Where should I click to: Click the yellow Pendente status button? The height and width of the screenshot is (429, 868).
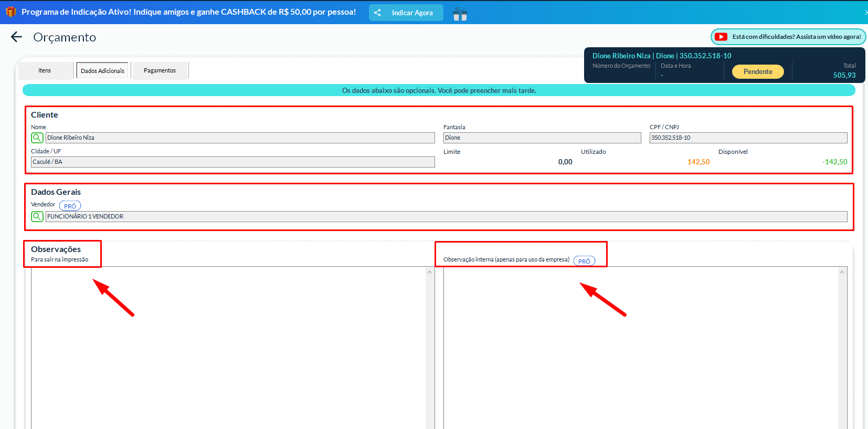(x=757, y=71)
